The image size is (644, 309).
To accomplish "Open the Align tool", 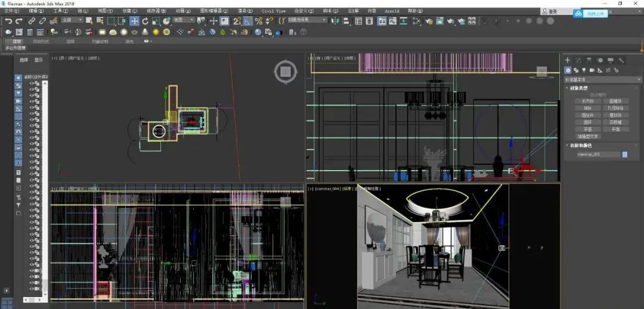I will tap(346, 21).
